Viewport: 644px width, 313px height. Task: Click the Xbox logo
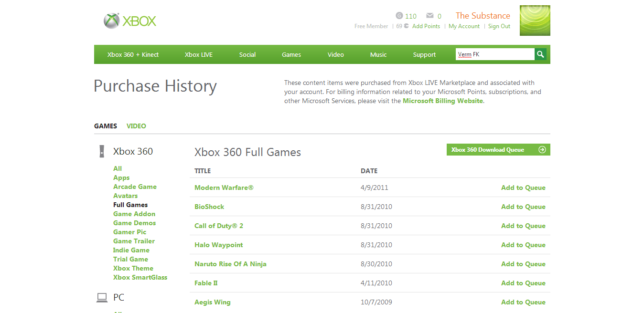130,21
